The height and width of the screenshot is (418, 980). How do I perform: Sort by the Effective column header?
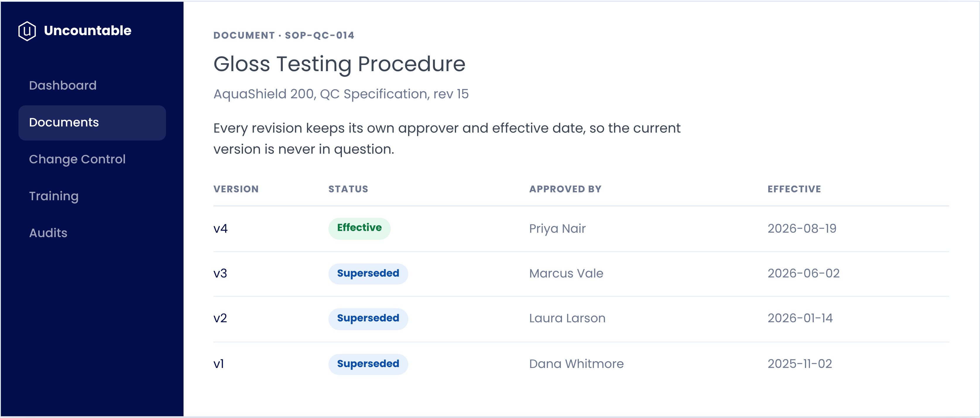pos(794,189)
